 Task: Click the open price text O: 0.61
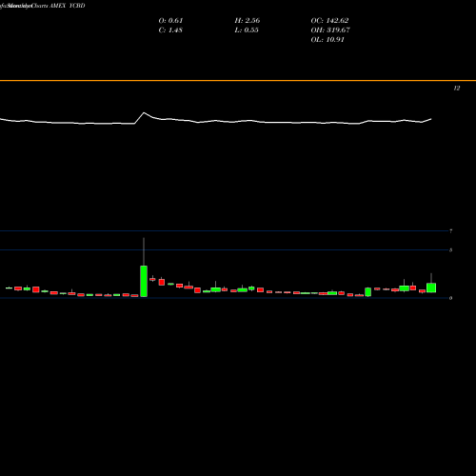(170, 21)
